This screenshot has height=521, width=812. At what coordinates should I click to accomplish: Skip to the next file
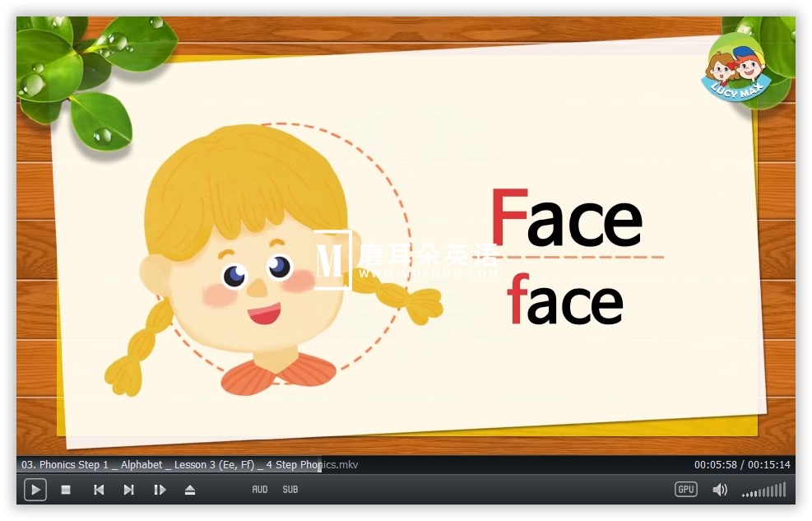tap(128, 490)
